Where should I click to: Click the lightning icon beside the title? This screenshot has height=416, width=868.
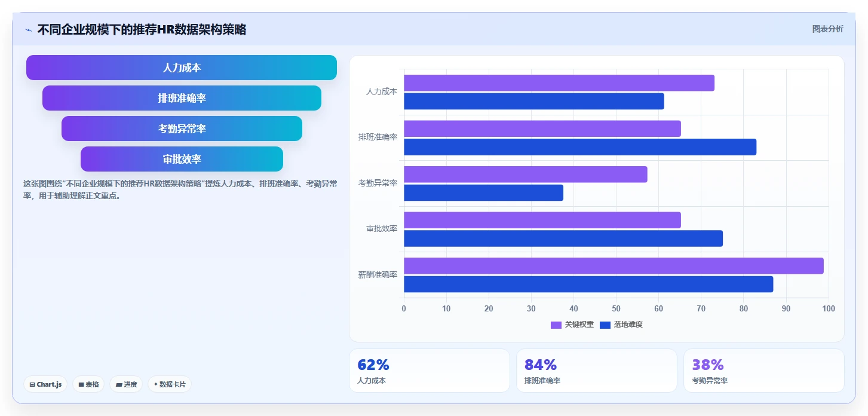pos(28,30)
